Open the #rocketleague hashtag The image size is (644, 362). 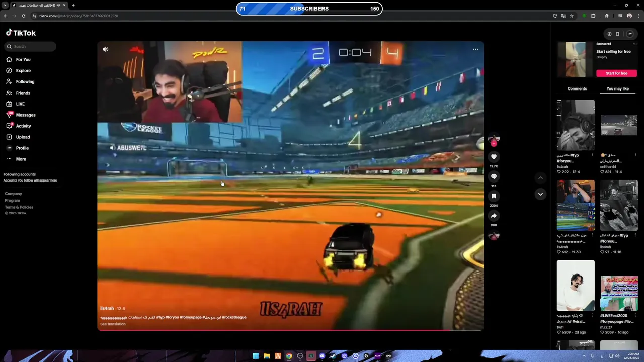pyautogui.click(x=234, y=318)
